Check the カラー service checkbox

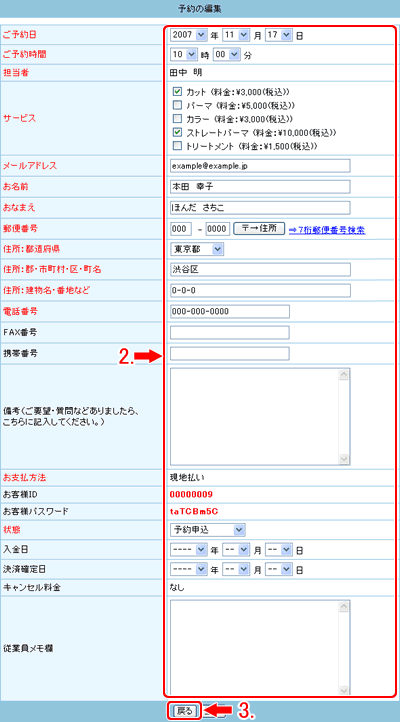pos(177,118)
